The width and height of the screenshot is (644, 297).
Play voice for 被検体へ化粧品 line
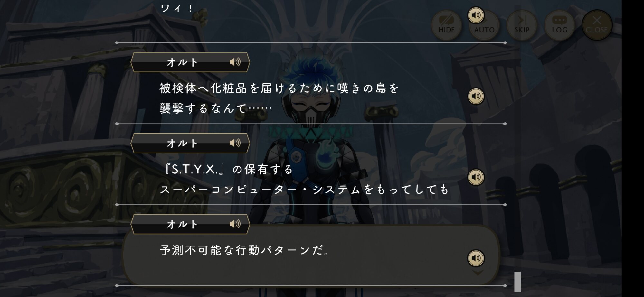[476, 96]
